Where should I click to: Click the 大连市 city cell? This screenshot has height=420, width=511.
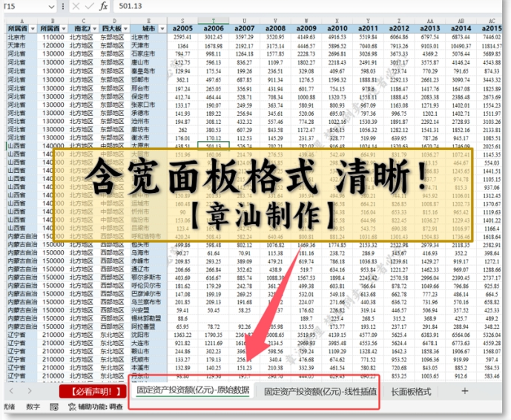click(149, 343)
